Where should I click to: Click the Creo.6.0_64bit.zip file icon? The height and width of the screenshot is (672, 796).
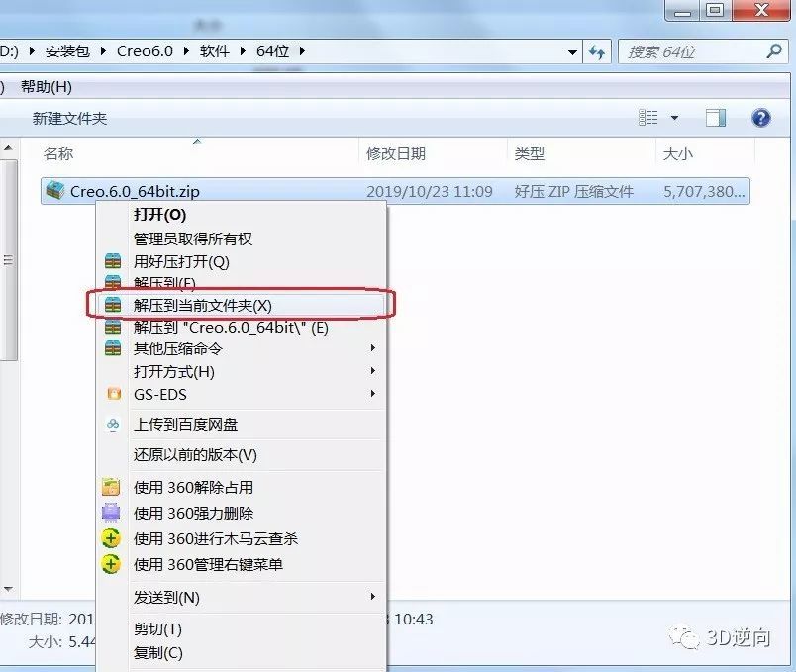coord(54,191)
